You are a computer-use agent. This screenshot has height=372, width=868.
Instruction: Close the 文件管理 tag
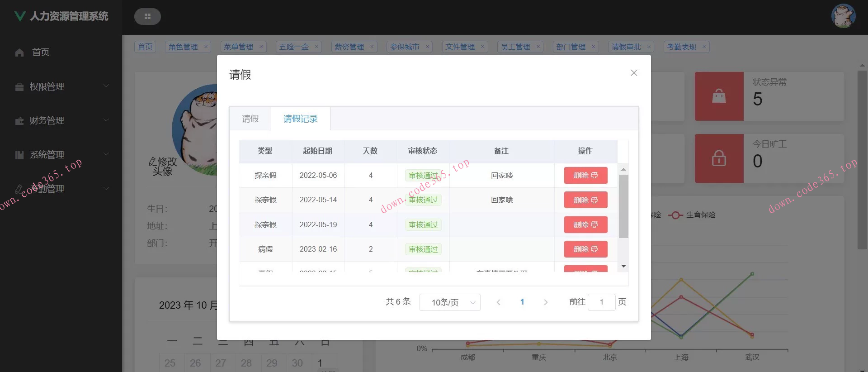(x=482, y=47)
